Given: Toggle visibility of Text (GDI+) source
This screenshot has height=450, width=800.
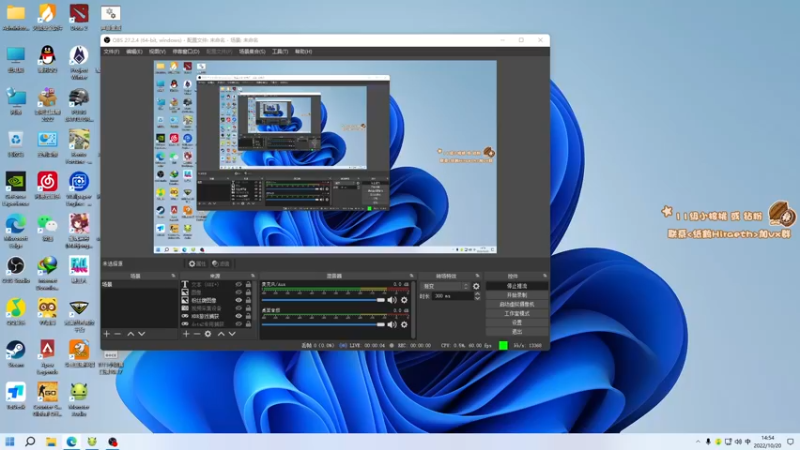Looking at the screenshot, I should [x=238, y=285].
